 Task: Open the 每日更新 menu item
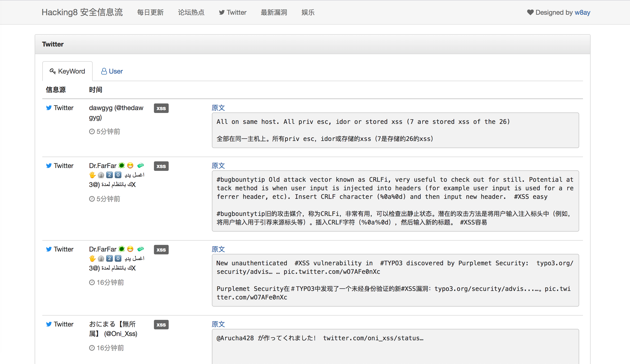[x=150, y=12]
